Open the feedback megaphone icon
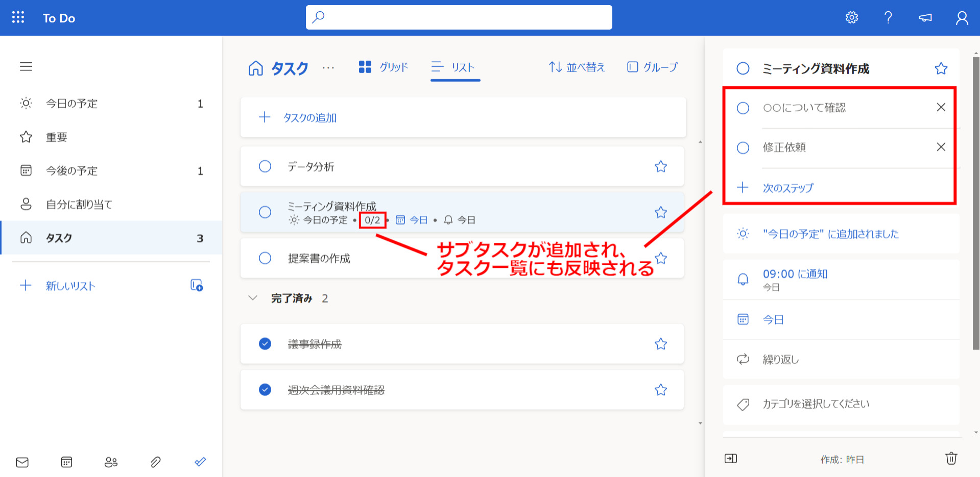Viewport: 980px width, 477px height. coord(925,17)
